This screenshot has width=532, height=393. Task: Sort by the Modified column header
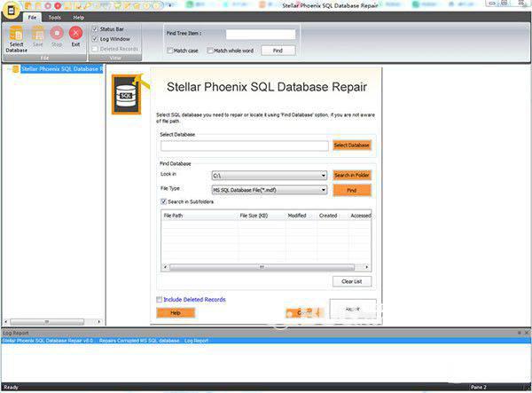click(x=301, y=216)
